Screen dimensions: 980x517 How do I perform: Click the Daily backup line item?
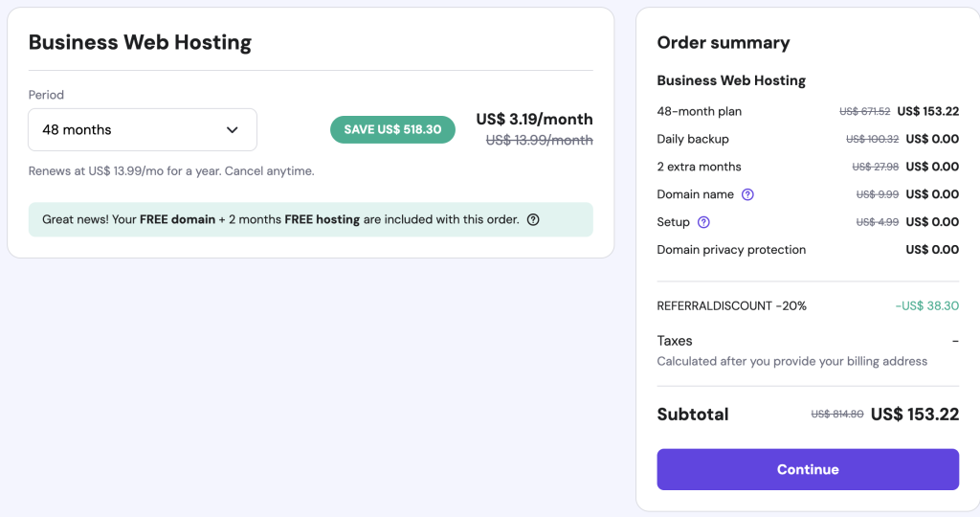(x=693, y=139)
